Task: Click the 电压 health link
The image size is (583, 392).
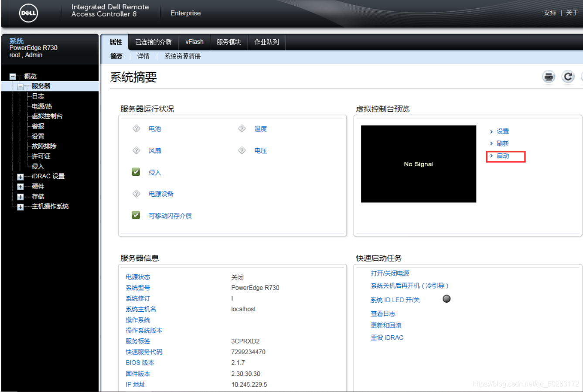Action: click(x=261, y=150)
